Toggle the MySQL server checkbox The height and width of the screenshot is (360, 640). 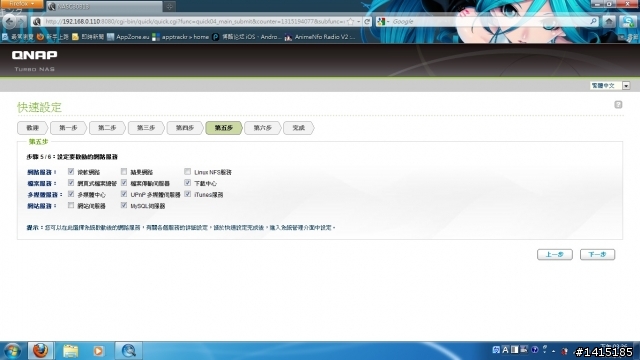click(x=124, y=205)
